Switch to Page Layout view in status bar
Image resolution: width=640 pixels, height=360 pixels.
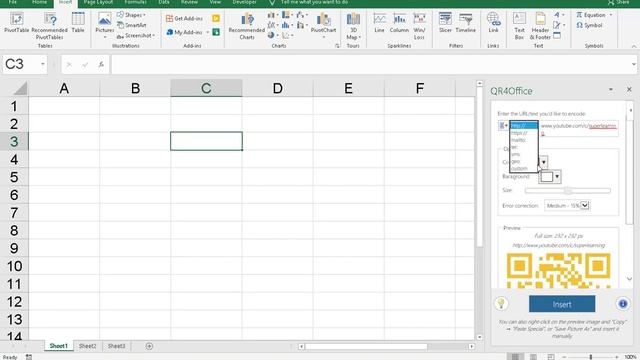[533, 357]
